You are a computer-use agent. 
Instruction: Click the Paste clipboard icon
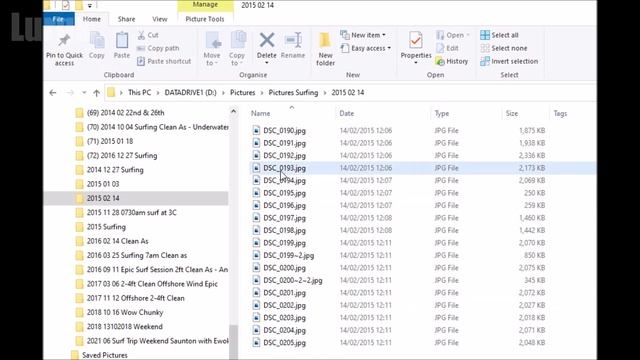click(x=122, y=41)
